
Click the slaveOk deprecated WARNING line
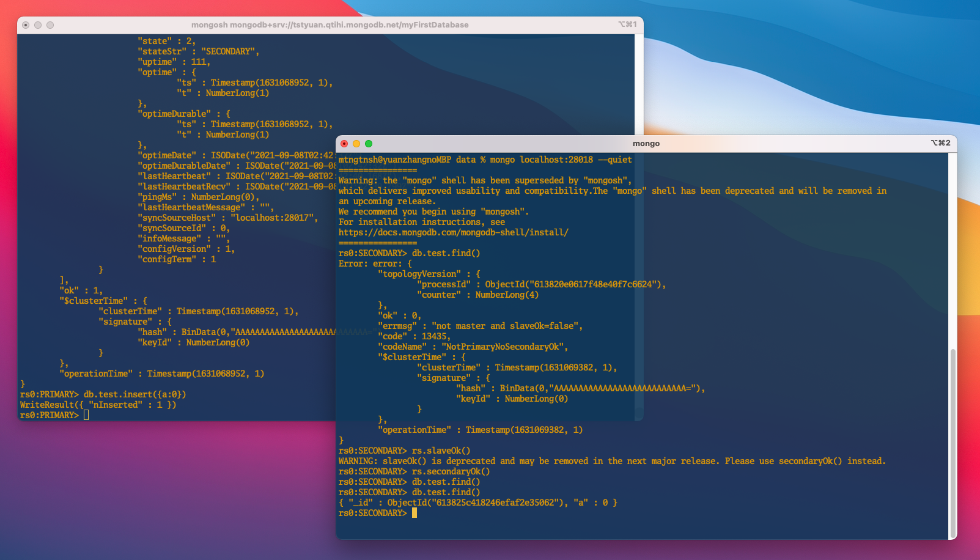(612, 461)
